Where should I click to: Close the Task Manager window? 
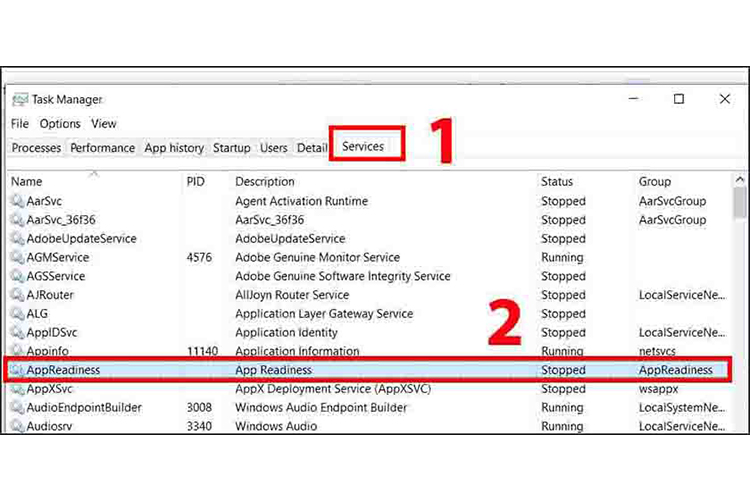[x=725, y=99]
